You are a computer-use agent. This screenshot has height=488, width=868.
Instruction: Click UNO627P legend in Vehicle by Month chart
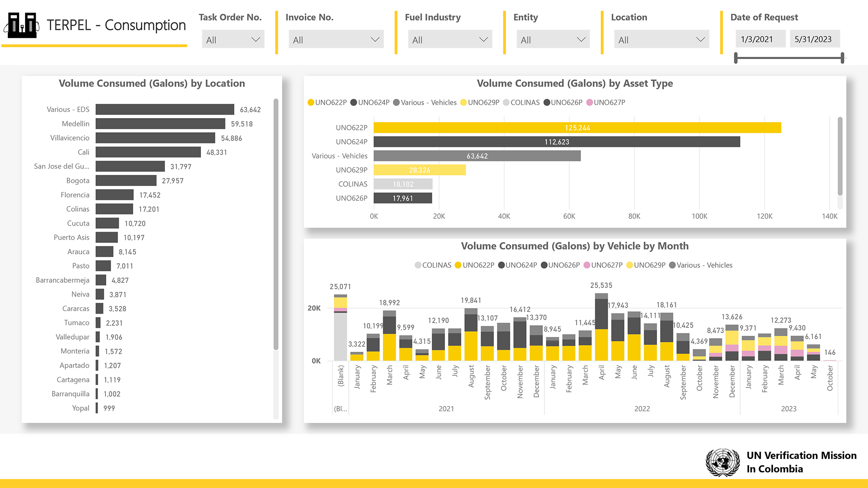point(603,265)
